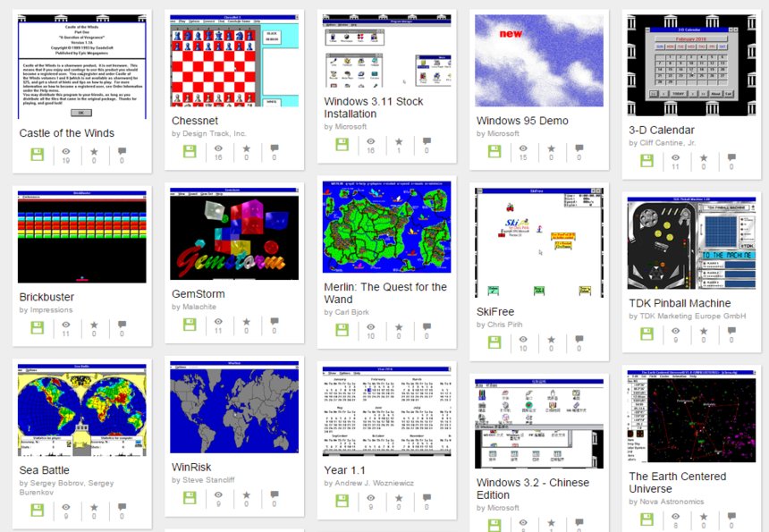Click the "WinRisk" title
The height and width of the screenshot is (532, 769).
(191, 467)
